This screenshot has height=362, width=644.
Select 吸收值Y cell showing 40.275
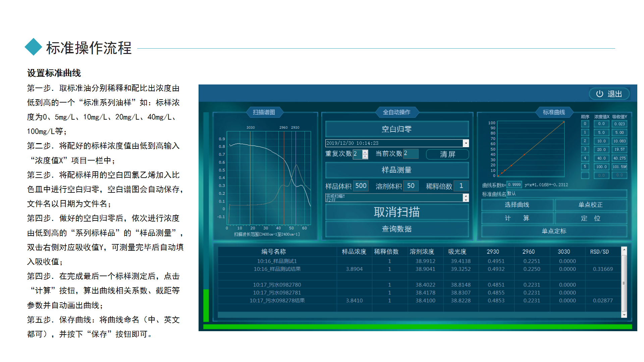pos(619,158)
